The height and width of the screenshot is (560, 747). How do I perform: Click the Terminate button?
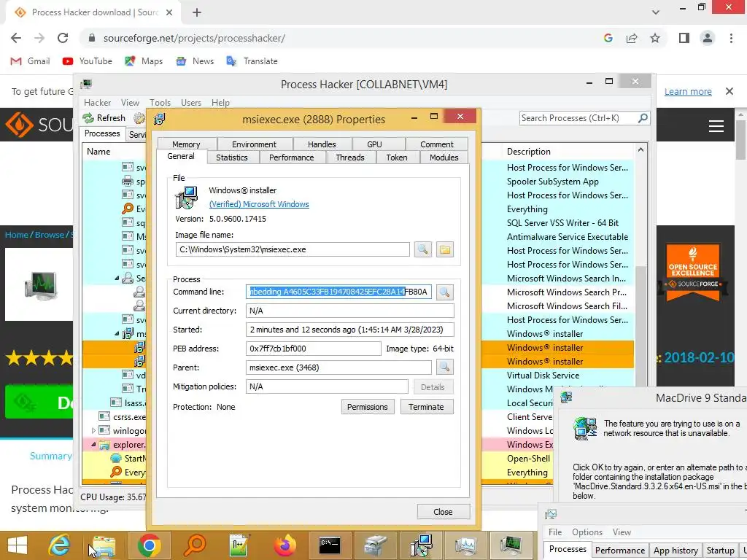pos(426,407)
